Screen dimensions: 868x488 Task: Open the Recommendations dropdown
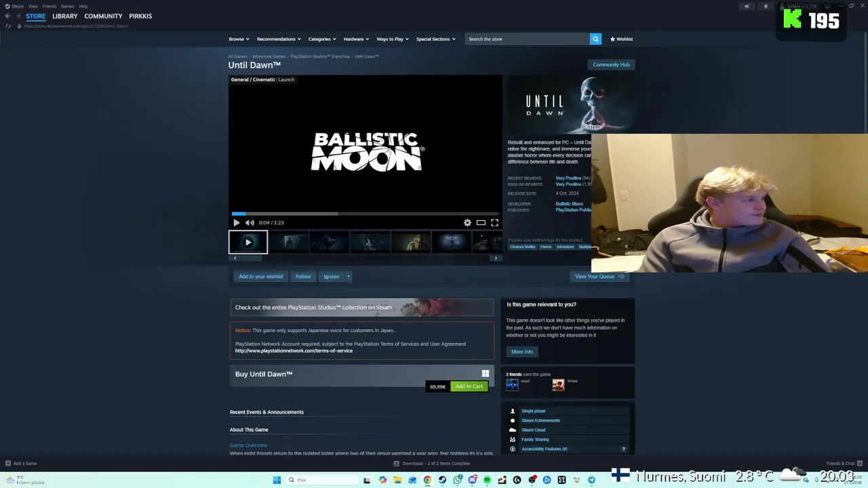point(278,39)
